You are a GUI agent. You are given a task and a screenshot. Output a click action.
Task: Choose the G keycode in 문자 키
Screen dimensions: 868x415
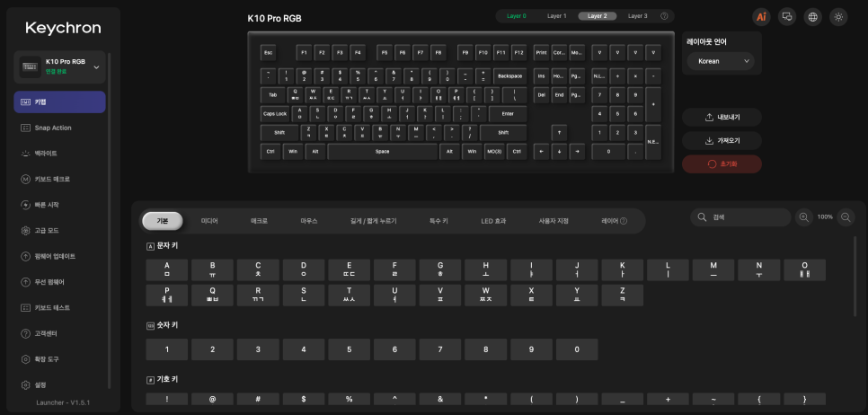pyautogui.click(x=440, y=270)
